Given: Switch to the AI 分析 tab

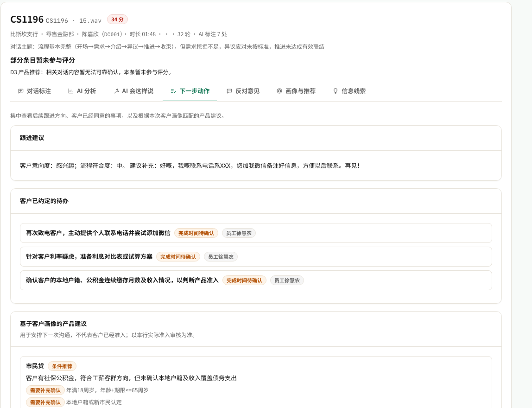Looking at the screenshot, I should 82,91.
